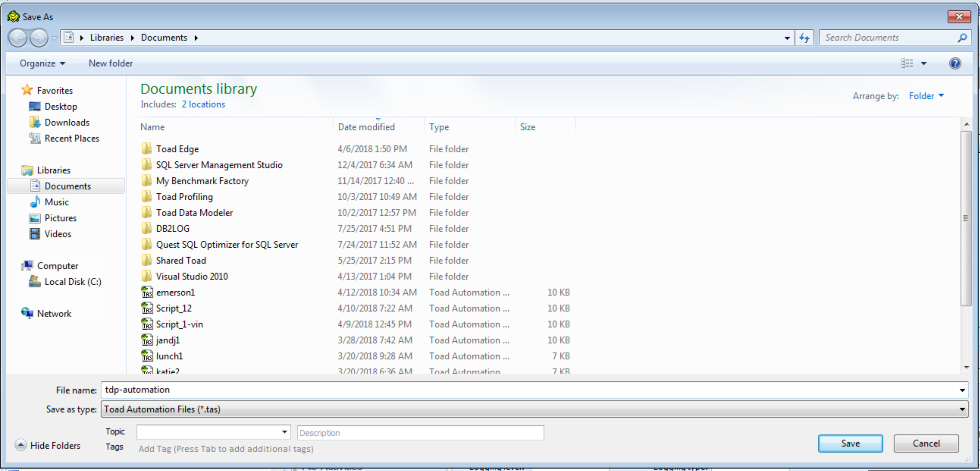Click the file list scrollbar down arrow

pyautogui.click(x=966, y=368)
